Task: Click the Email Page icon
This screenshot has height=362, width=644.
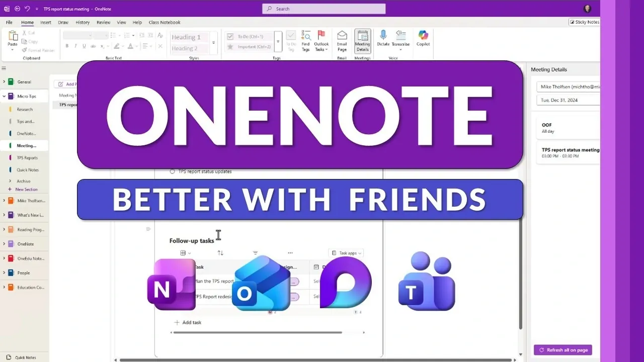Action: coord(342,36)
